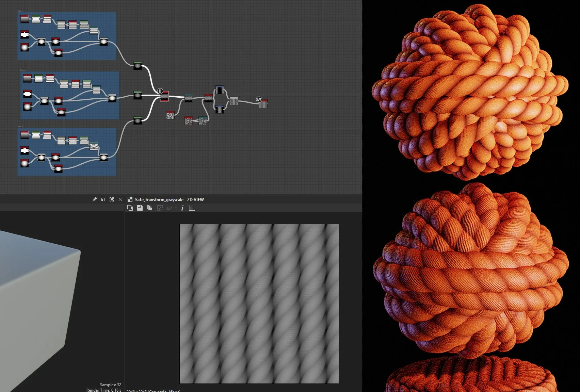Click the checker badge on the output node
The width and height of the screenshot is (580, 392).
tap(259, 99)
